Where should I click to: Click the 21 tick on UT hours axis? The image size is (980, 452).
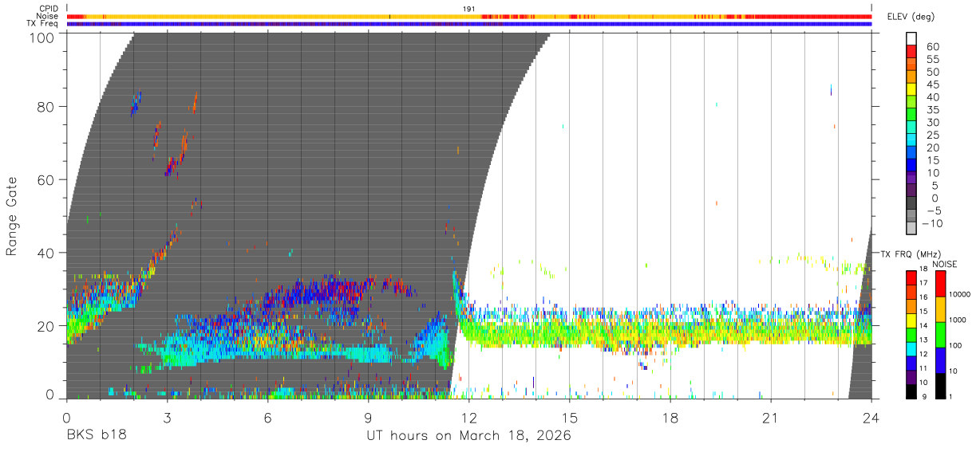tap(771, 417)
